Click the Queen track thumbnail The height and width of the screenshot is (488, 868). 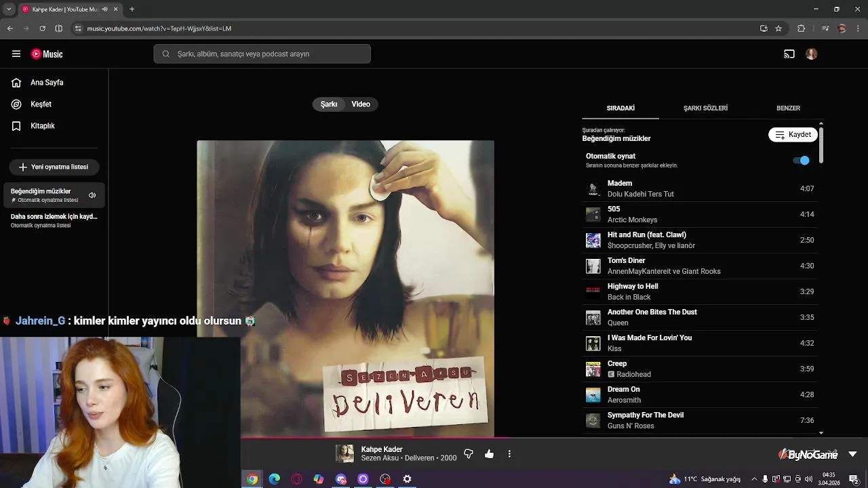click(x=593, y=318)
